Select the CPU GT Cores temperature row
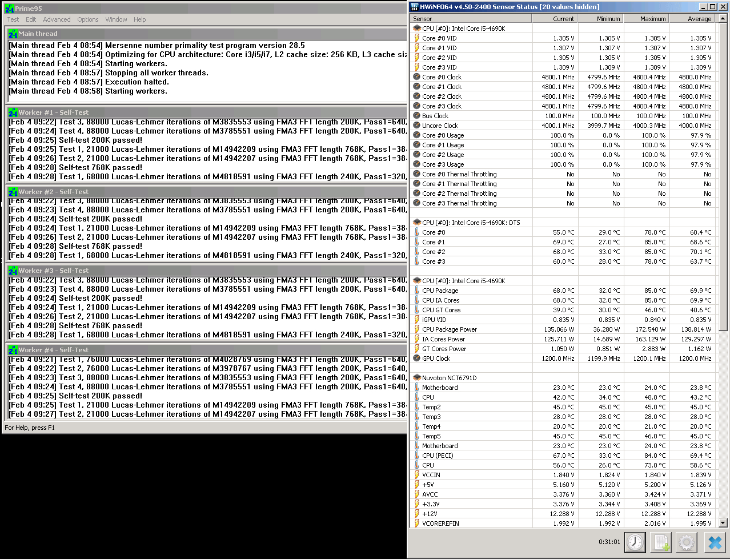The image size is (730, 560). pos(564,310)
